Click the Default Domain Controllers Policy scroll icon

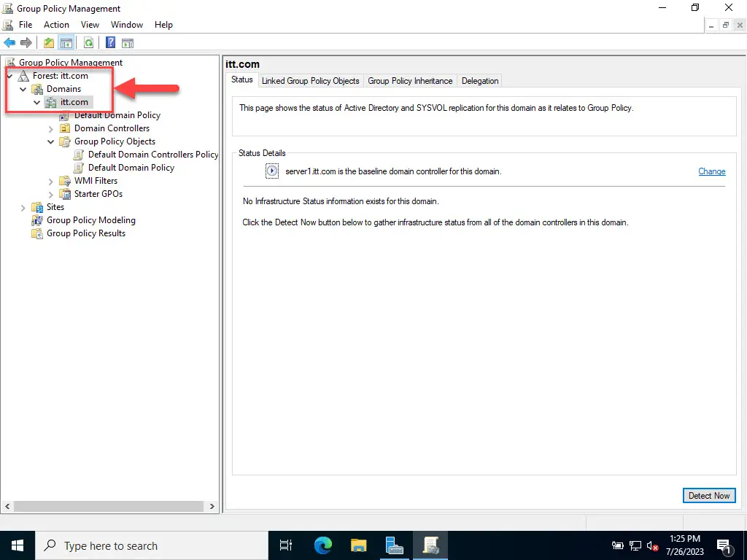[x=79, y=155]
